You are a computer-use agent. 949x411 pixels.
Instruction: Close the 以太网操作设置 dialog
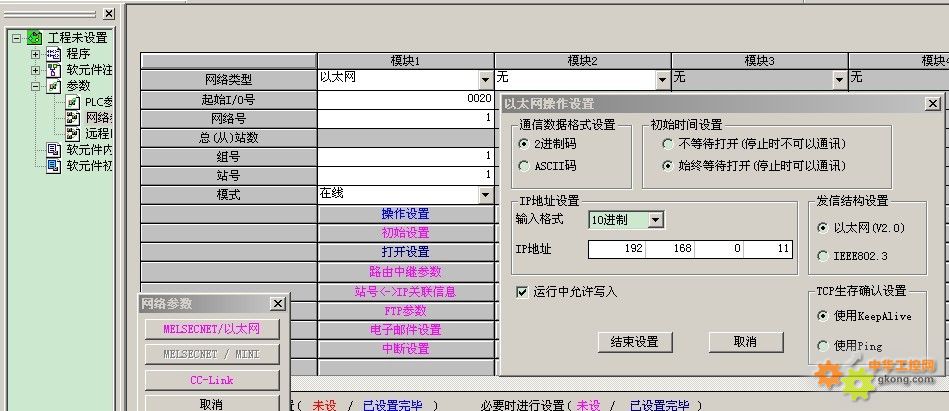933,104
